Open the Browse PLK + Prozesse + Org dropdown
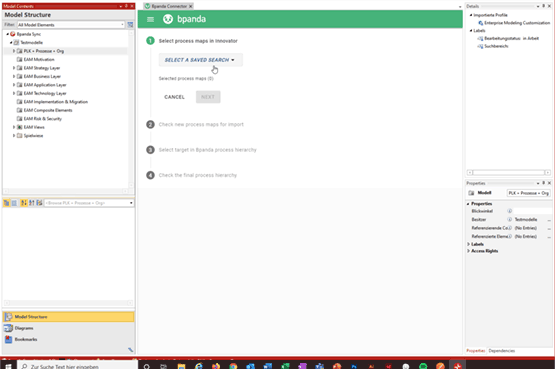 (x=131, y=203)
